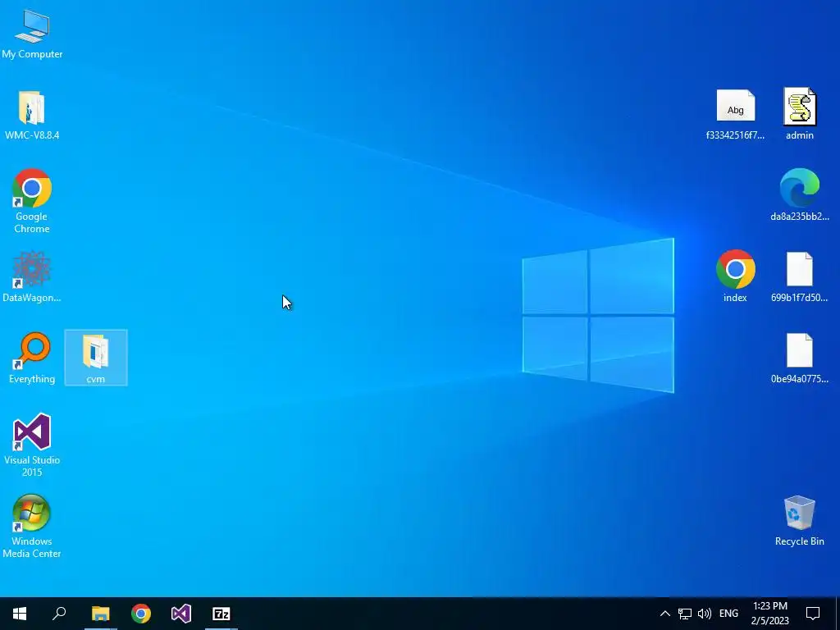Select the My Computer desktop icon
The image size is (840, 630).
click(x=32, y=33)
